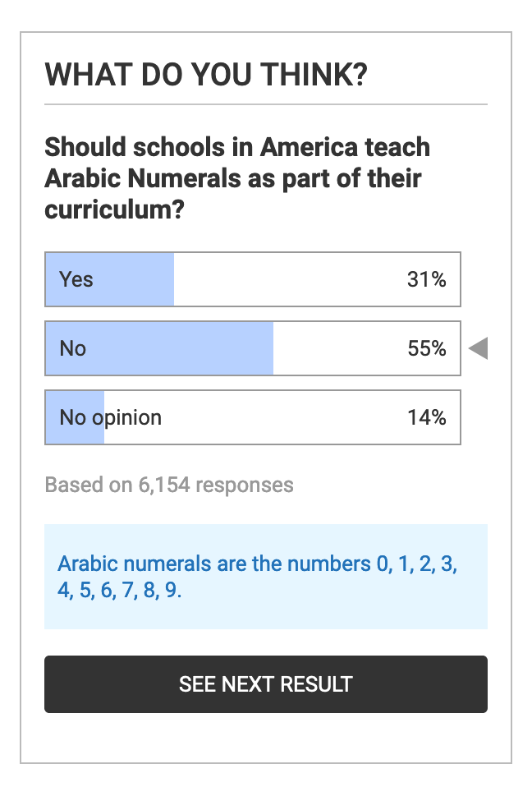Click the 55% result value
This screenshot has width=532, height=787.
[x=427, y=348]
